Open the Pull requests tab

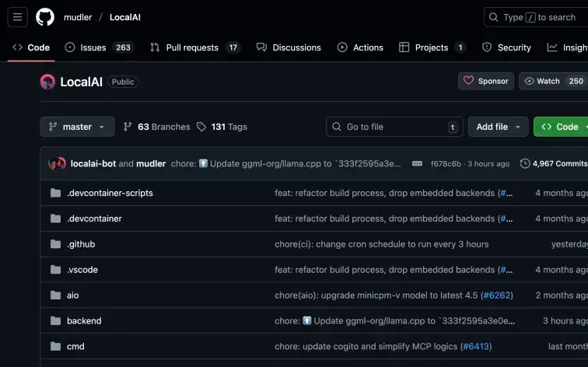click(195, 47)
